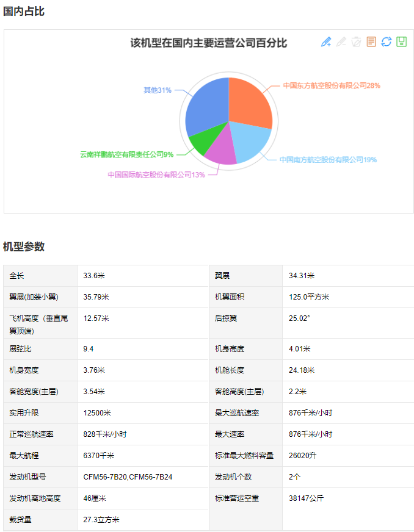Click the value 35.79米
The height and width of the screenshot is (532, 414).
(x=96, y=297)
